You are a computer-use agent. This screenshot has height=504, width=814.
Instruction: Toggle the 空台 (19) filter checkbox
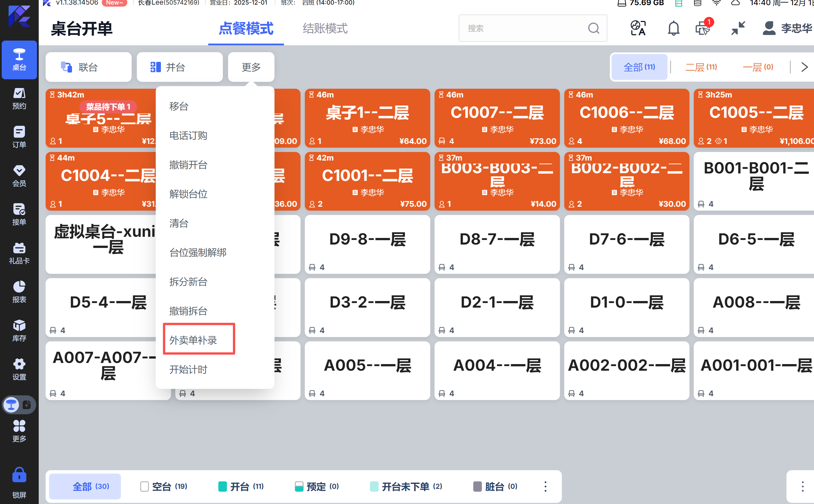pos(144,486)
